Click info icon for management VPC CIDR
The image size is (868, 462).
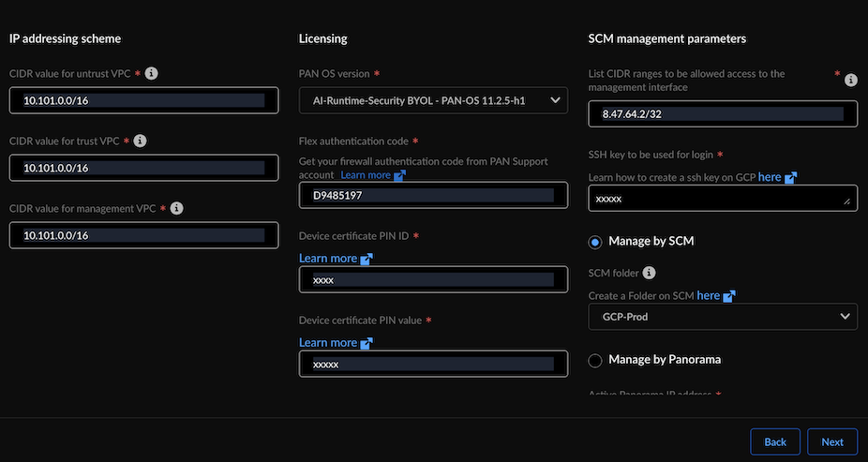click(176, 208)
